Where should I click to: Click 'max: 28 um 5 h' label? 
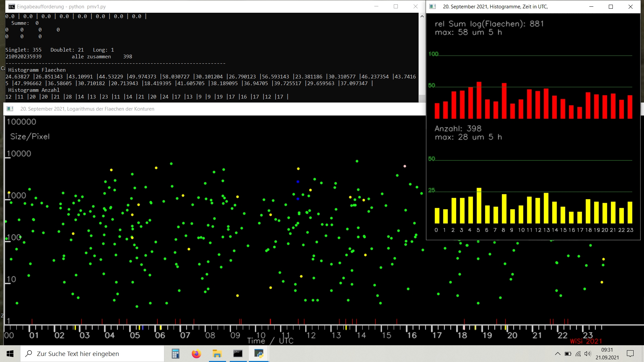468,137
